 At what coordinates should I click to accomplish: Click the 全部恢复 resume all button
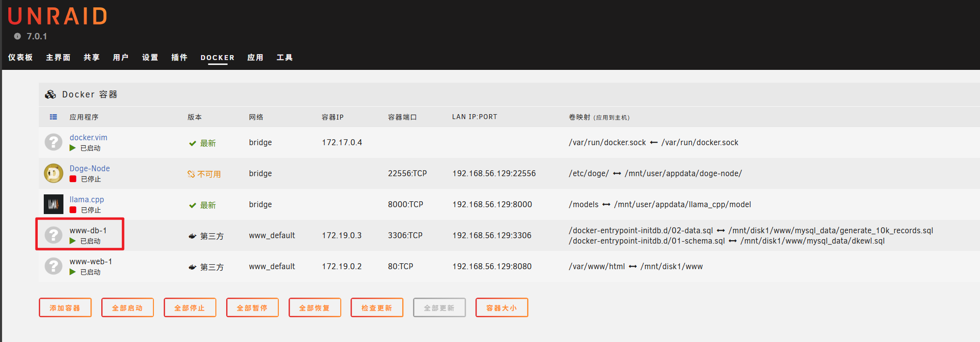[315, 308]
